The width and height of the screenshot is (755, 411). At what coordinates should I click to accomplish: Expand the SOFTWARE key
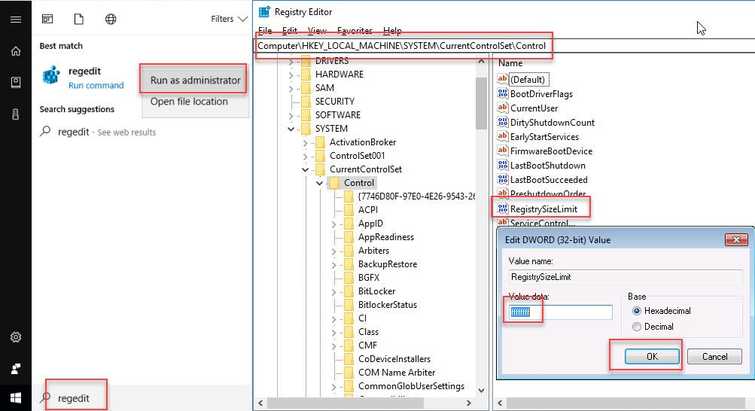[291, 116]
